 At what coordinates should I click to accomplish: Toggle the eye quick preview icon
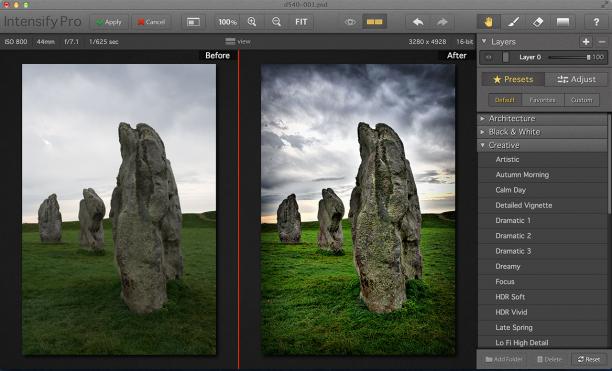tap(350, 22)
